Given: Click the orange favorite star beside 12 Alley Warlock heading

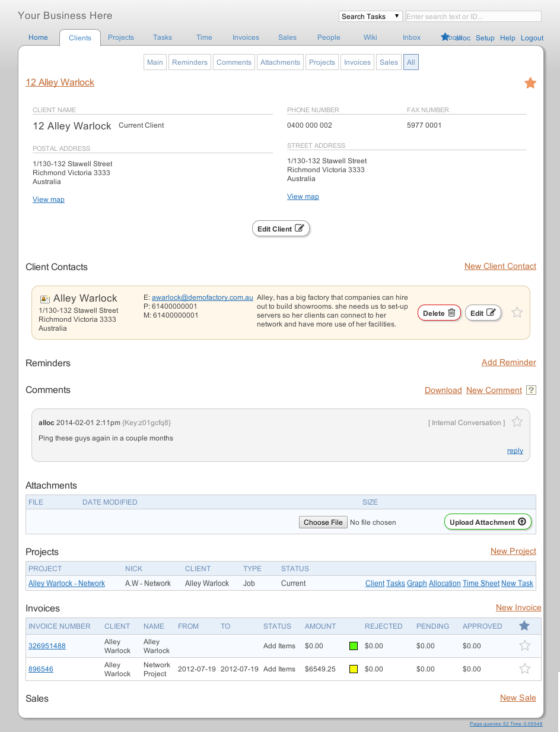Looking at the screenshot, I should [530, 83].
